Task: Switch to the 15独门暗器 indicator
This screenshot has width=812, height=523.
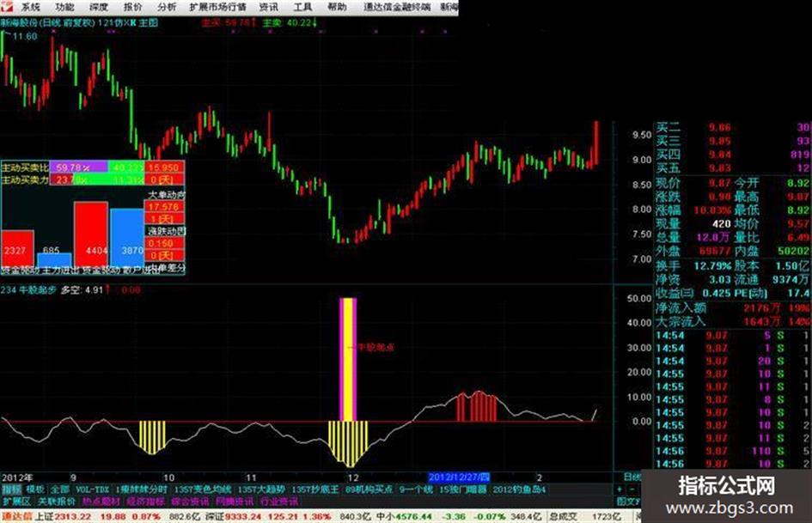Action: tap(463, 490)
